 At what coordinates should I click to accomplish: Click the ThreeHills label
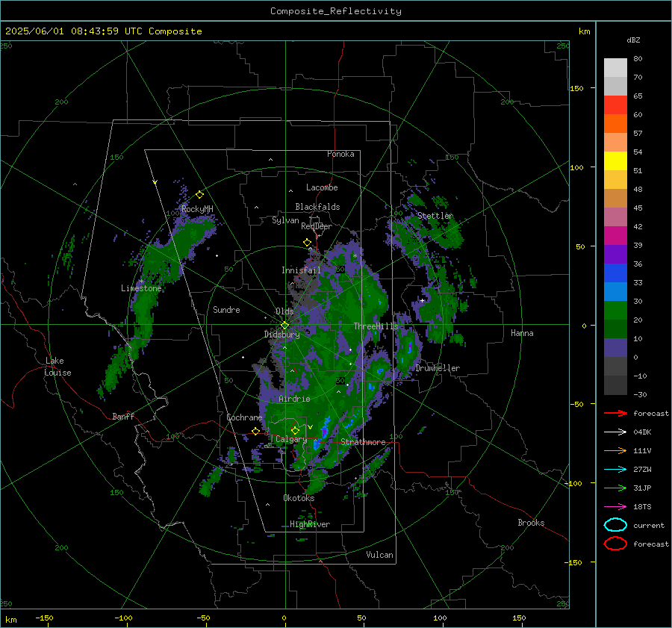click(x=376, y=326)
